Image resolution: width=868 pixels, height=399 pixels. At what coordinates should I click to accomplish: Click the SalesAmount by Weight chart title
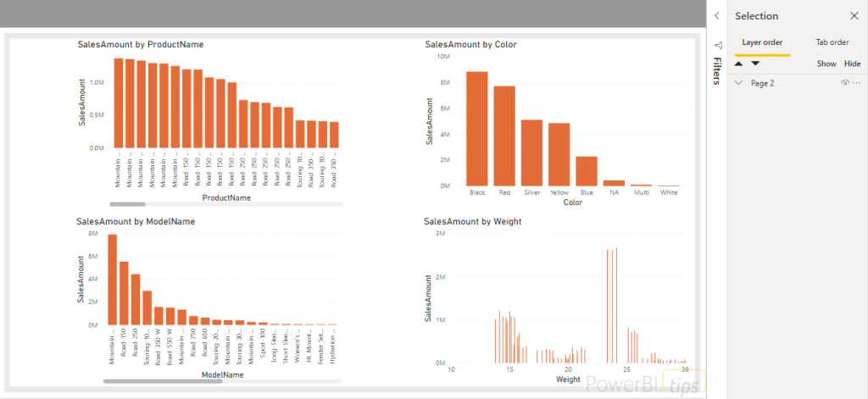tap(473, 222)
